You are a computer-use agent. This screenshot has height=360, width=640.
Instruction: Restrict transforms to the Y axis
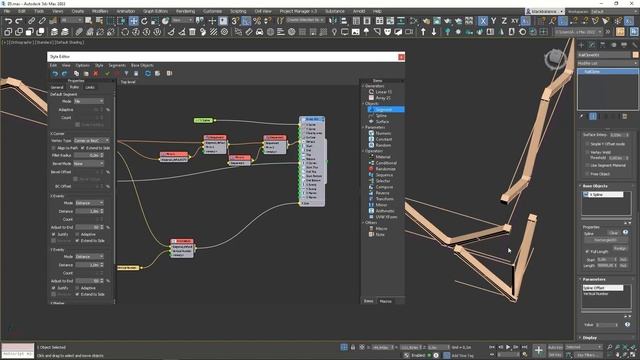tap(493, 21)
